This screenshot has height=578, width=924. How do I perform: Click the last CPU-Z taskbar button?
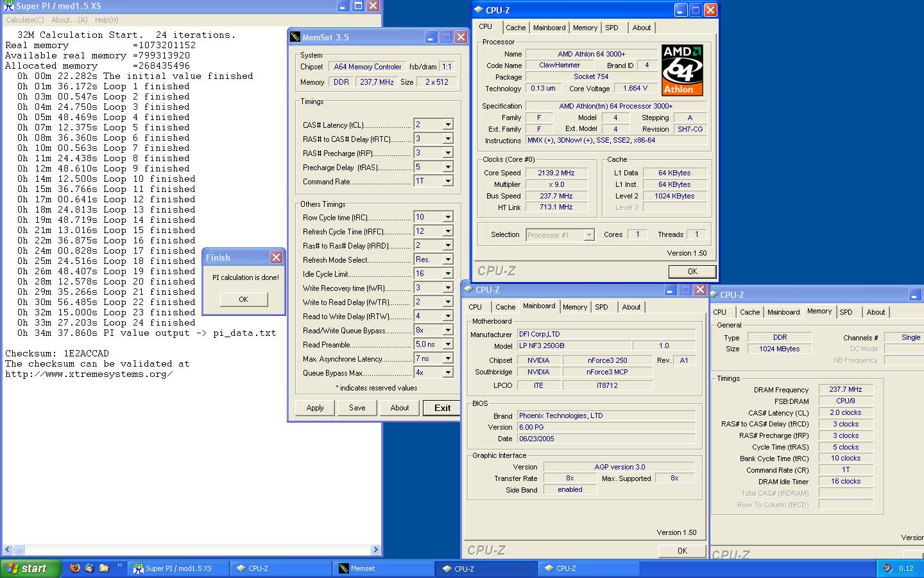[x=589, y=568]
